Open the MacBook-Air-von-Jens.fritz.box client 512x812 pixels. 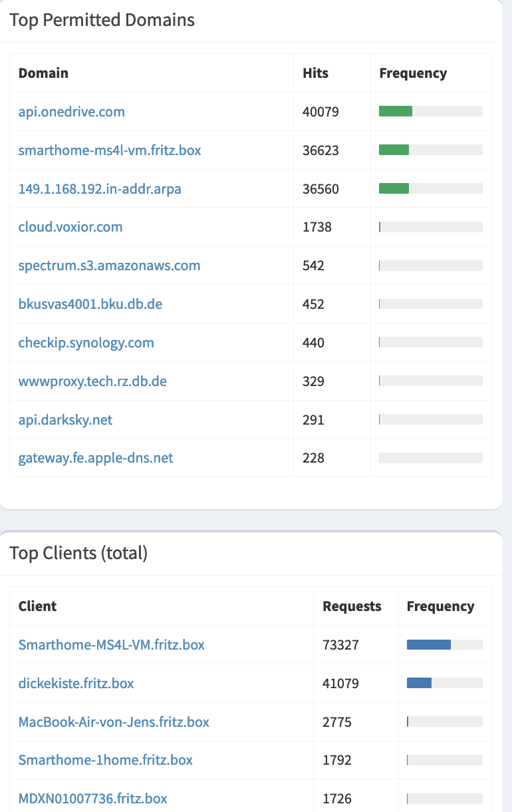[x=114, y=721]
